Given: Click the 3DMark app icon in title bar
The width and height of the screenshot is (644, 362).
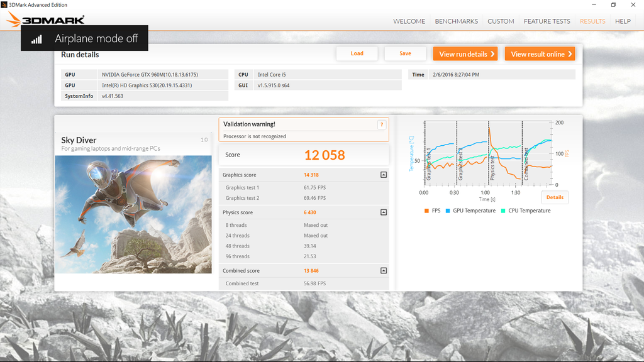Looking at the screenshot, I should [4, 4].
